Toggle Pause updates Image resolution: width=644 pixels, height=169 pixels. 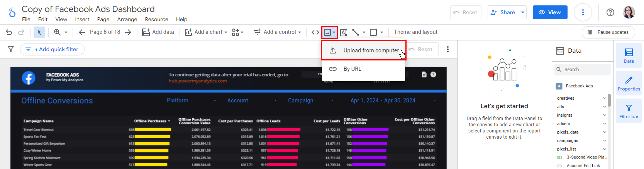pyautogui.click(x=608, y=32)
